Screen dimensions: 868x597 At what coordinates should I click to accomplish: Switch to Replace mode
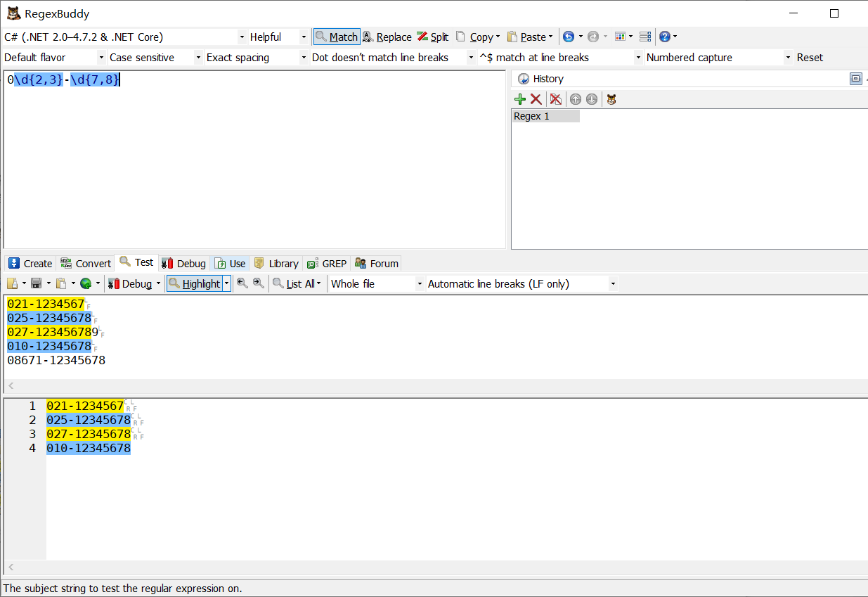point(387,37)
